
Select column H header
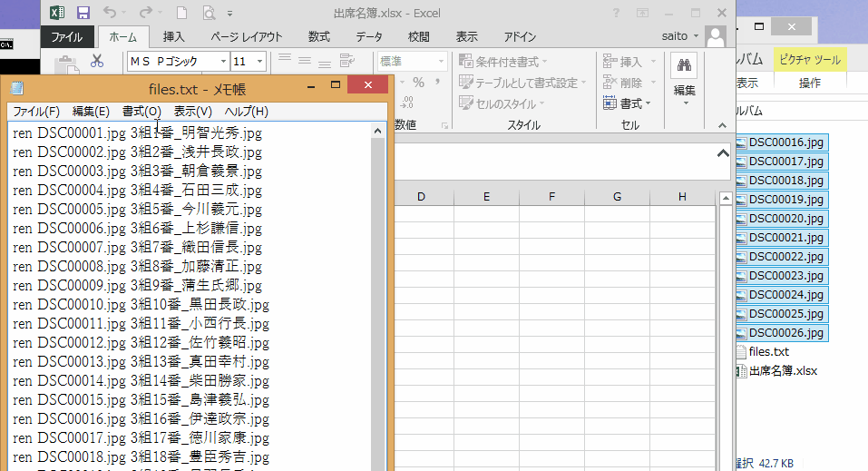683,197
